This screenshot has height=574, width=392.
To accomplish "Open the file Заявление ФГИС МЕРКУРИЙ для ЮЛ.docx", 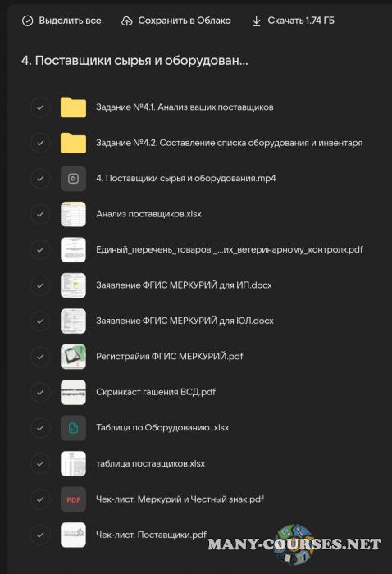I will [x=185, y=321].
